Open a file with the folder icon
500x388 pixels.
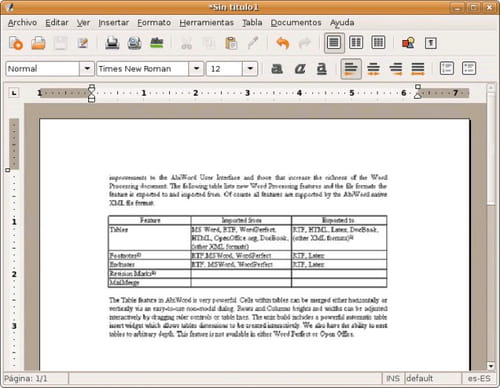coord(38,43)
